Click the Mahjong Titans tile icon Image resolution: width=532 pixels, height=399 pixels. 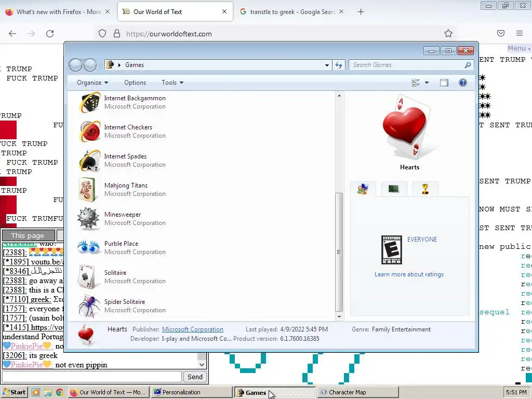click(87, 190)
